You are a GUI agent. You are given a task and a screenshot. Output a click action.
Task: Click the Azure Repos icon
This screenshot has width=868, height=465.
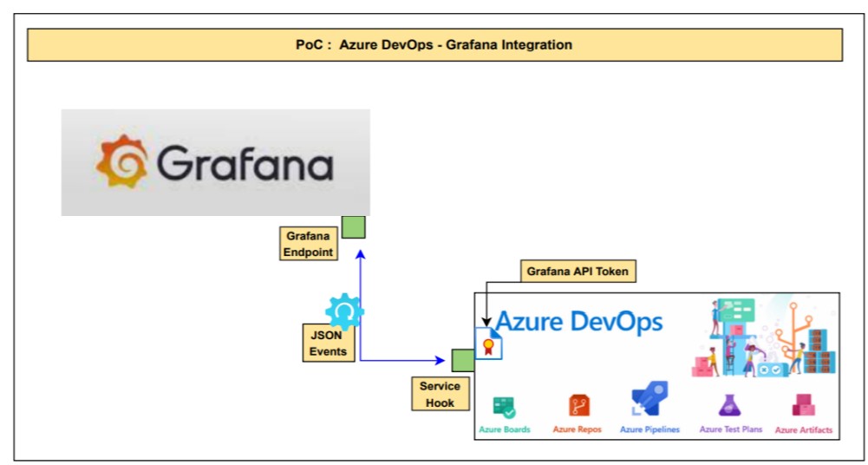tap(578, 406)
